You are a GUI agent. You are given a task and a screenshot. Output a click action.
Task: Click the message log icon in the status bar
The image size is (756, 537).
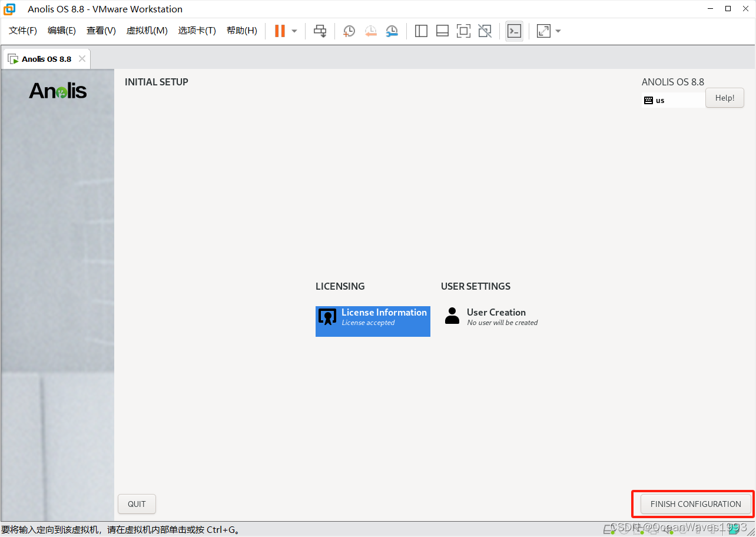click(734, 528)
